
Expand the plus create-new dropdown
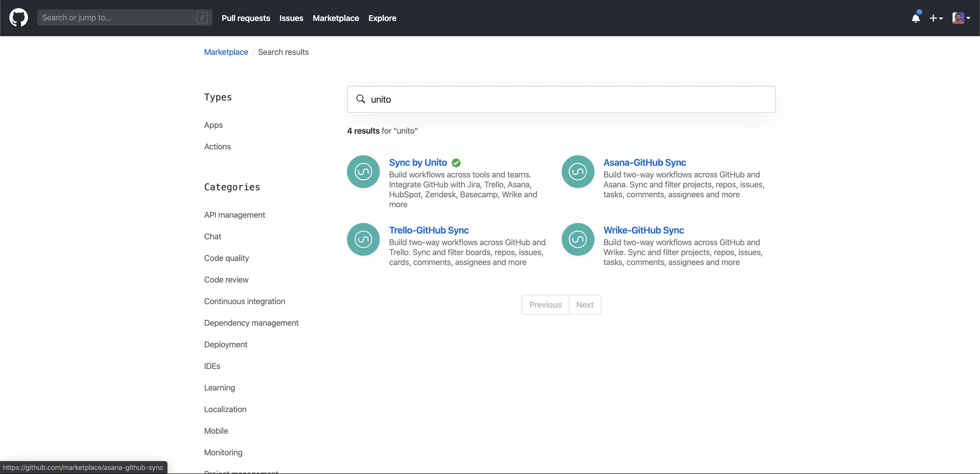coord(936,18)
